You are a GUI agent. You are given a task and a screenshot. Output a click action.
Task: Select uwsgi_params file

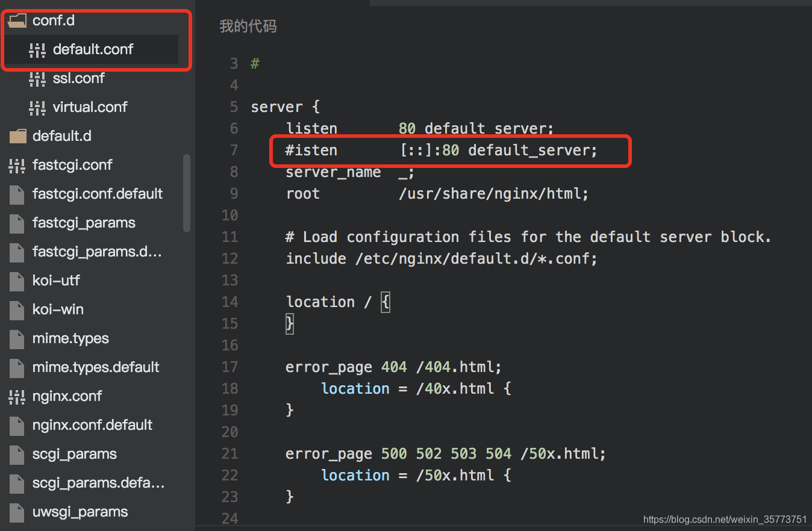click(x=80, y=512)
